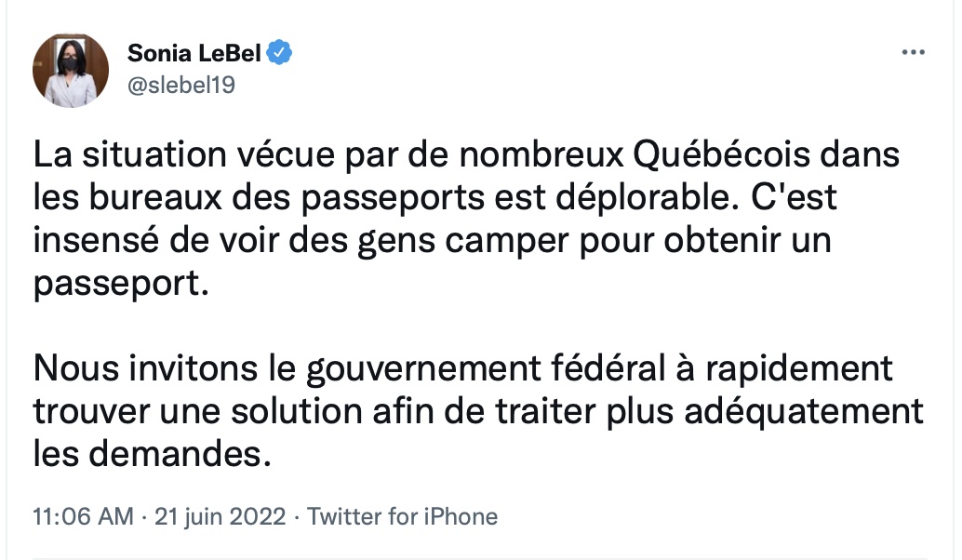Visit the @slebel19 handle

[181, 85]
